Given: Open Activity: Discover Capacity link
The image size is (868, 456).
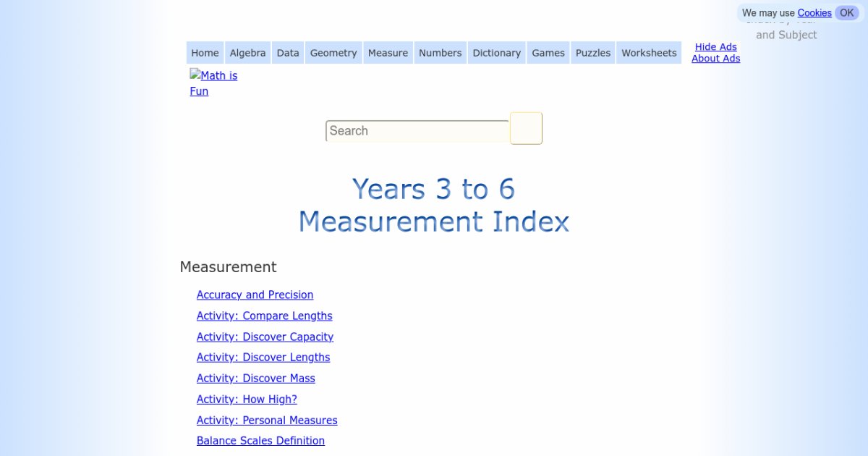Looking at the screenshot, I should (265, 337).
